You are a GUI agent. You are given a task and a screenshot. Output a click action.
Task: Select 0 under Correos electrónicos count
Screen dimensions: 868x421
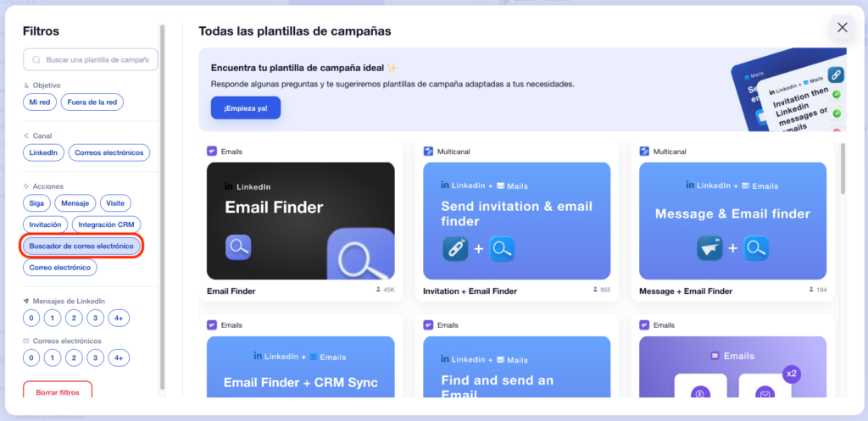pos(31,357)
